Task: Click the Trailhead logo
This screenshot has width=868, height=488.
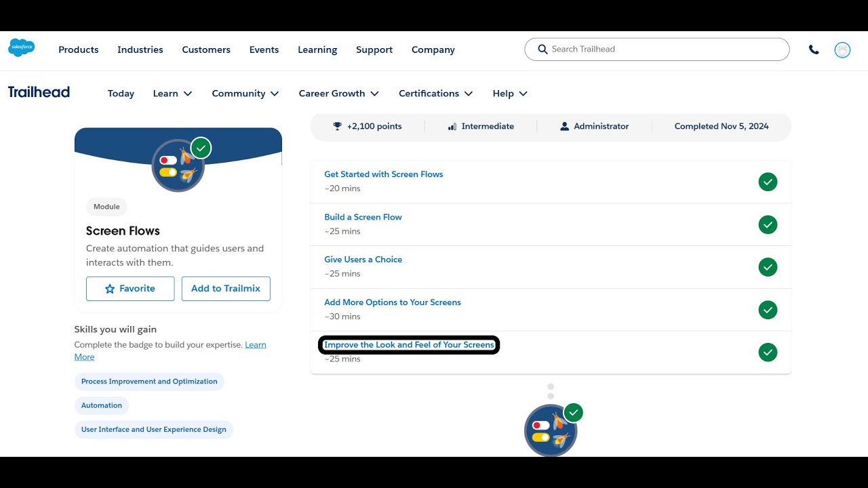Action: coord(39,92)
